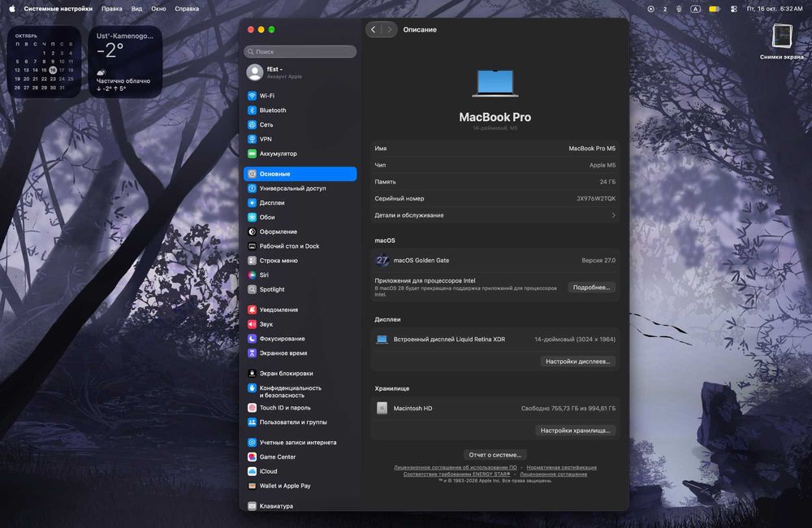
Task: Open Рабочий стол и Dock icon
Action: click(x=252, y=247)
